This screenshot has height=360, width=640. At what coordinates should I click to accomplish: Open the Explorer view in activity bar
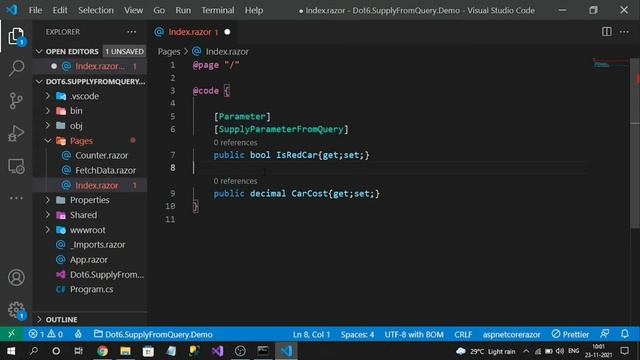point(16,36)
